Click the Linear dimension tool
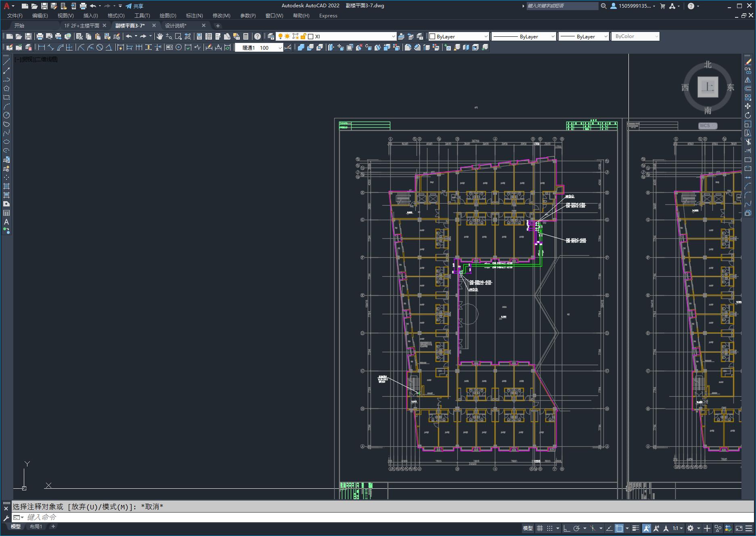756x536 pixels. [x=41, y=48]
